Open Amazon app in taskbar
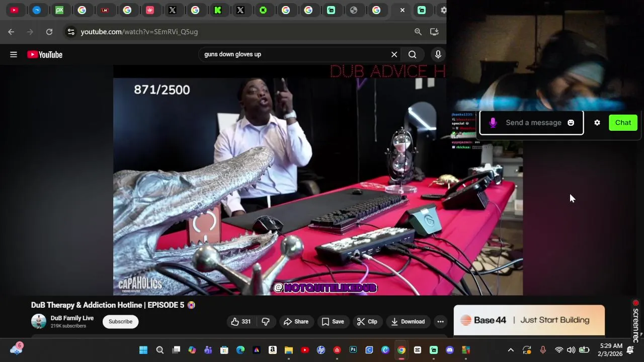644x362 pixels. pos(272,350)
